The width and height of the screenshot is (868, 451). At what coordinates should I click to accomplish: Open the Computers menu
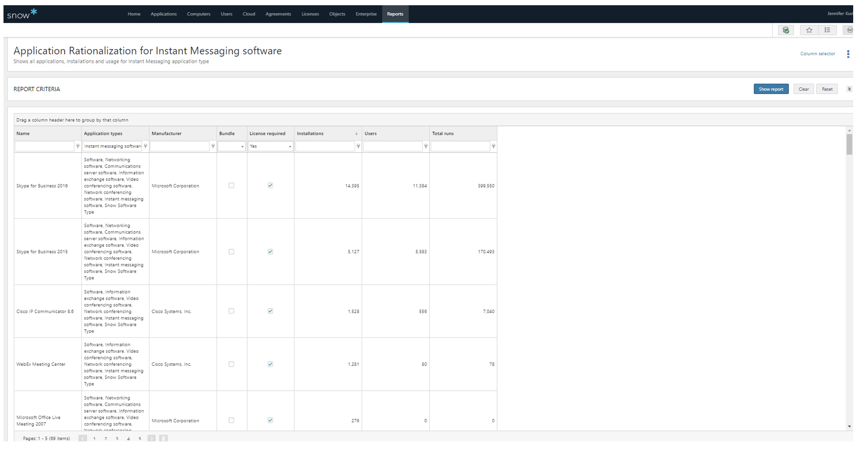coord(199,14)
